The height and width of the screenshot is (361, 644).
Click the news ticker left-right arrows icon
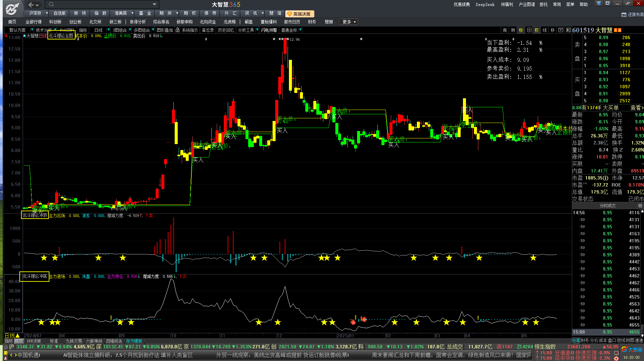pos(13,355)
